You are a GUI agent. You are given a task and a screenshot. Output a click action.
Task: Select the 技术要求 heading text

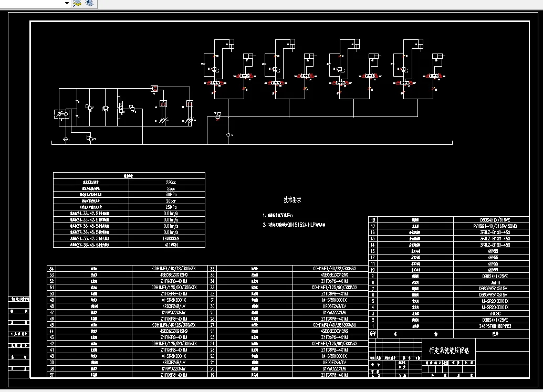(293, 199)
